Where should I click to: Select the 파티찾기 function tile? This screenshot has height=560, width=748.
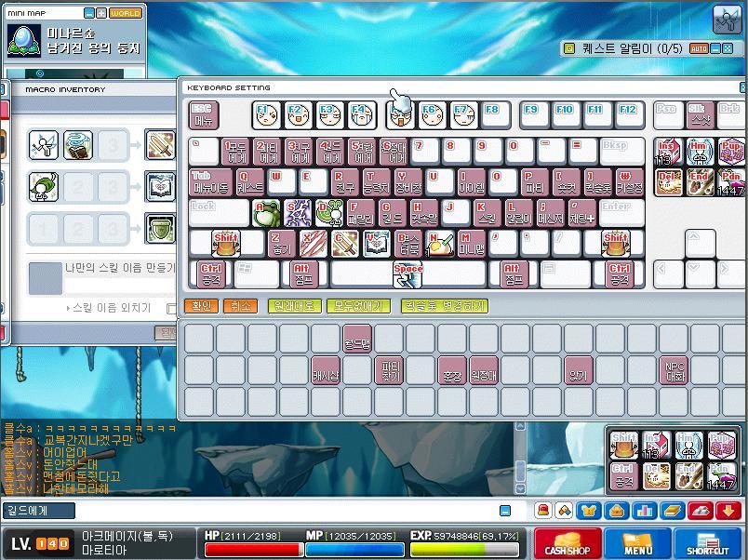click(389, 370)
